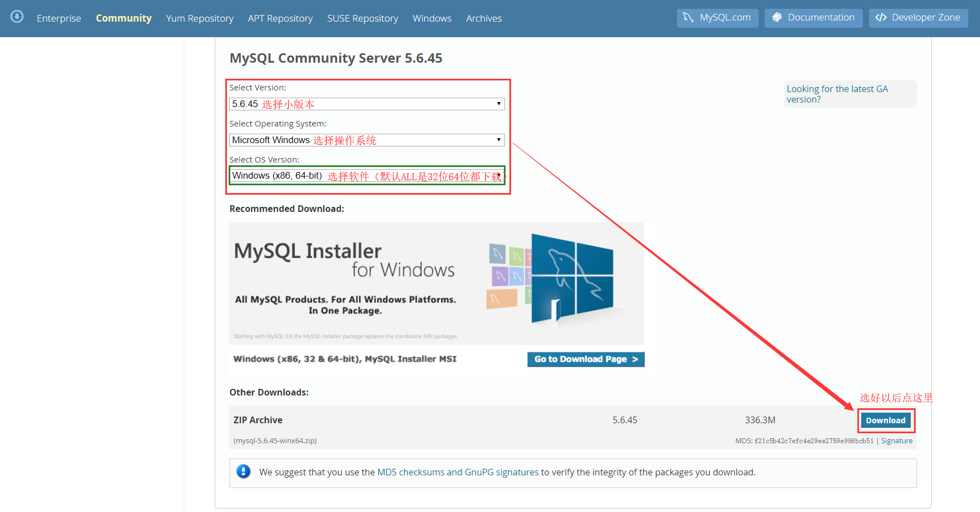Click Go to Download Page button
The width and height of the screenshot is (980, 512).
(586, 359)
